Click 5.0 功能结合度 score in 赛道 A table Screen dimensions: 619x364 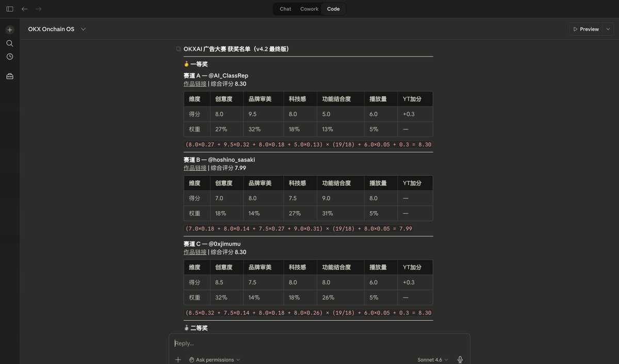click(326, 114)
